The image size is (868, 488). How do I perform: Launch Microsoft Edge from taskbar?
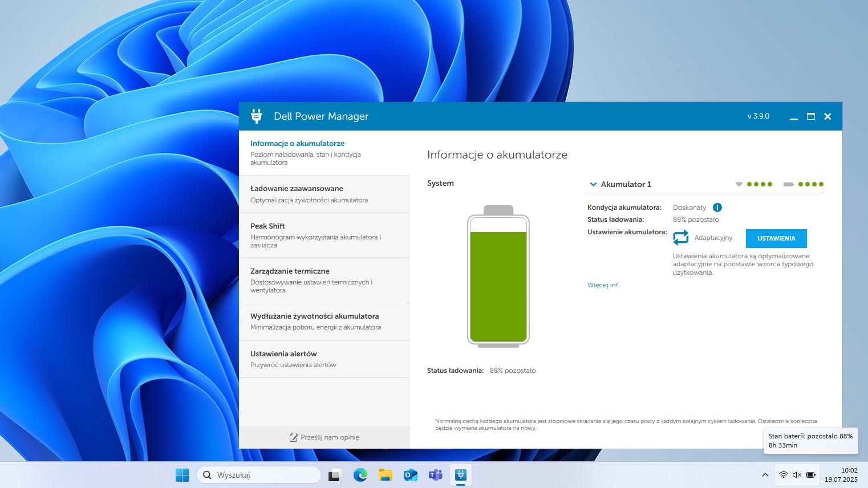click(x=360, y=475)
